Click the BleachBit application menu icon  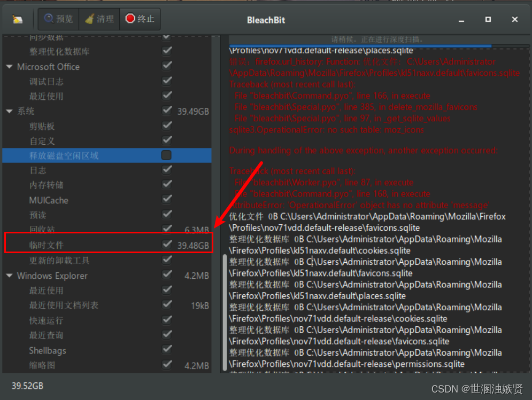17,19
